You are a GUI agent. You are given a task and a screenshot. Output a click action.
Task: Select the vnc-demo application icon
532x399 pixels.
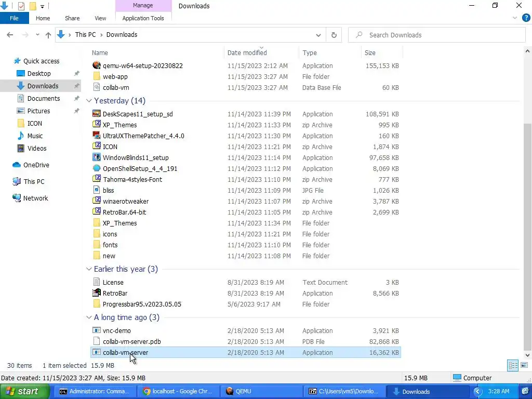coord(97,330)
